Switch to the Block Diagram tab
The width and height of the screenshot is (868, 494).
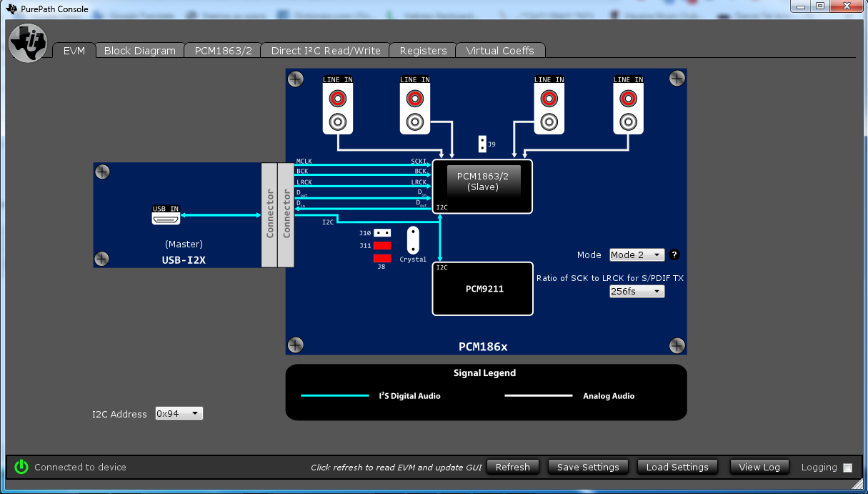140,51
